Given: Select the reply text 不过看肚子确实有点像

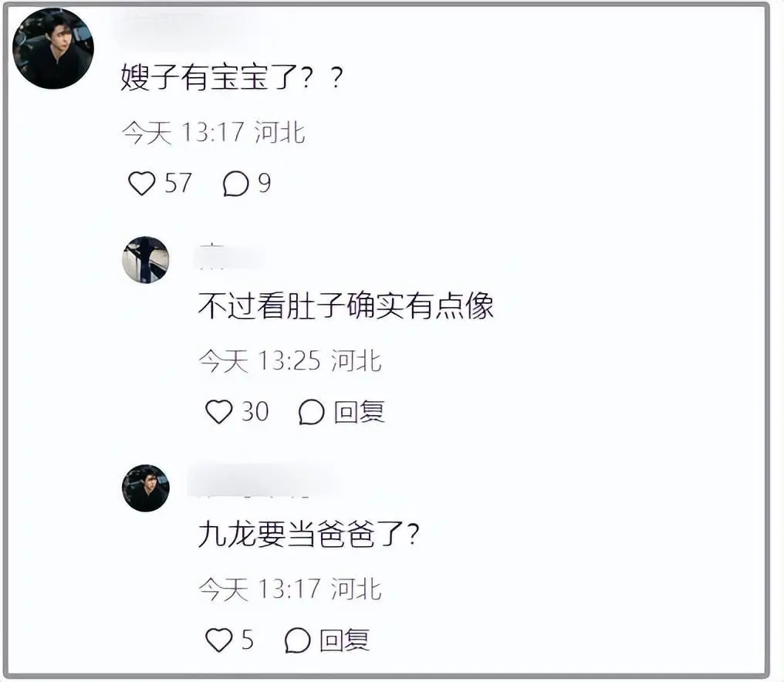Looking at the screenshot, I should 346,306.
